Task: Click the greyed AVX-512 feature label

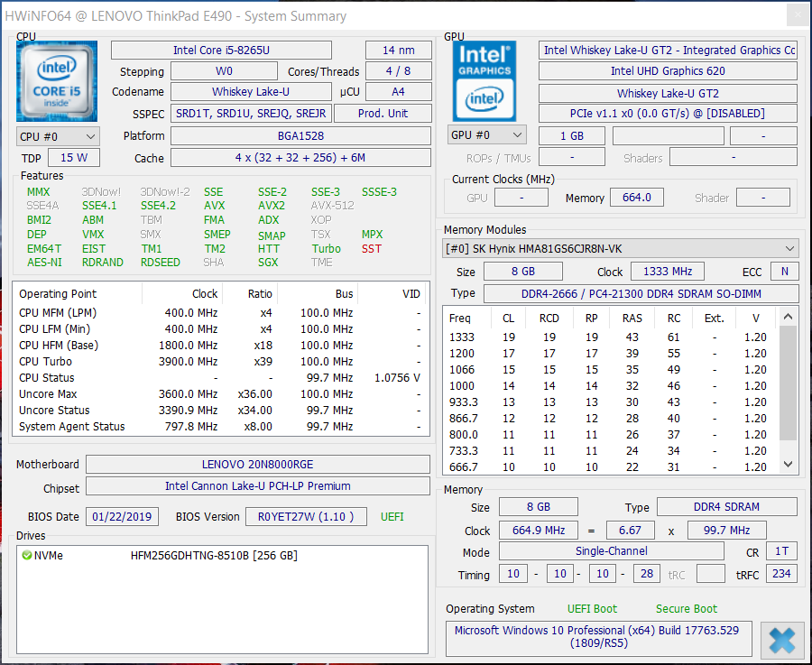Action: 332,206
